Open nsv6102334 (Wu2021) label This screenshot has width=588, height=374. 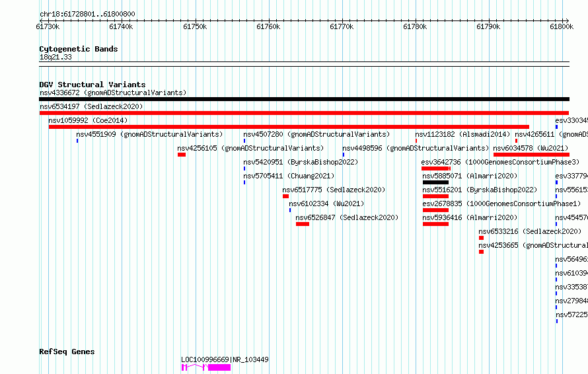326,204
